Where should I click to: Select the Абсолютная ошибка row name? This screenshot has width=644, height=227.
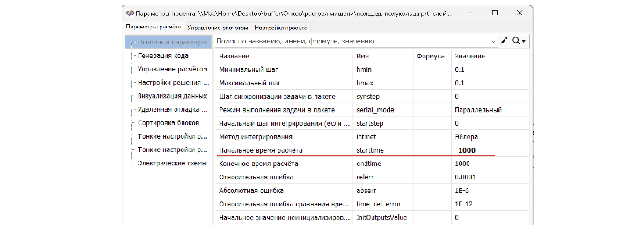251,191
